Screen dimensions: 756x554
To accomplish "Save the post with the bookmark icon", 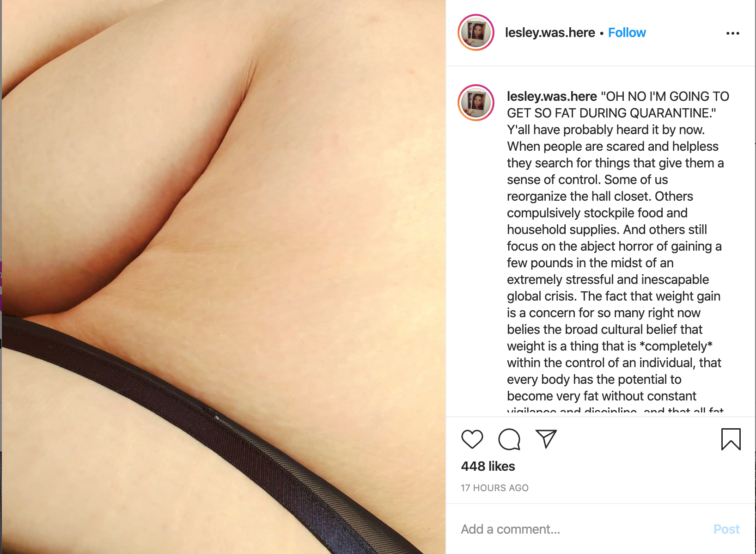I will click(x=731, y=439).
